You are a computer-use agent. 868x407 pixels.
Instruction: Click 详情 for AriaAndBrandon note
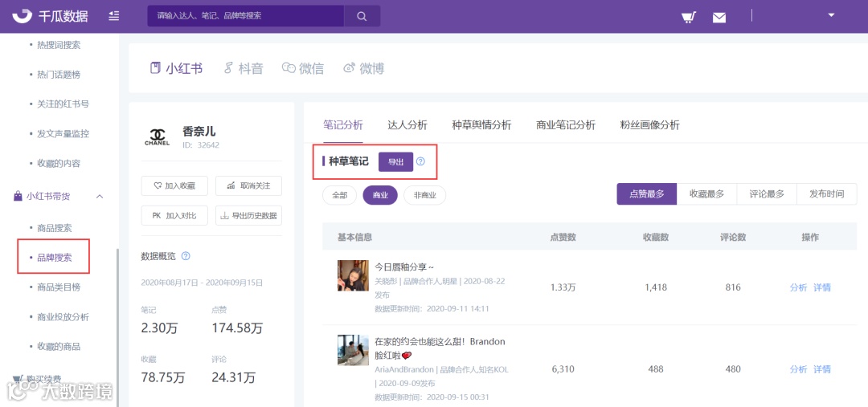(822, 369)
